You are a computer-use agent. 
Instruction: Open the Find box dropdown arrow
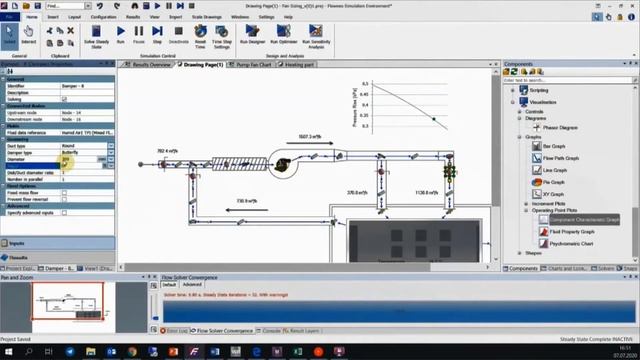88,6
